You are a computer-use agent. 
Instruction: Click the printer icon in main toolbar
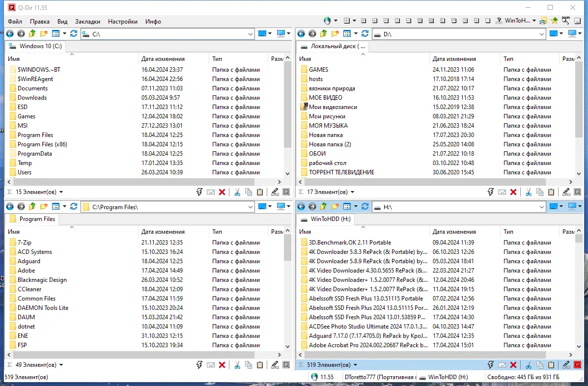coord(543,21)
